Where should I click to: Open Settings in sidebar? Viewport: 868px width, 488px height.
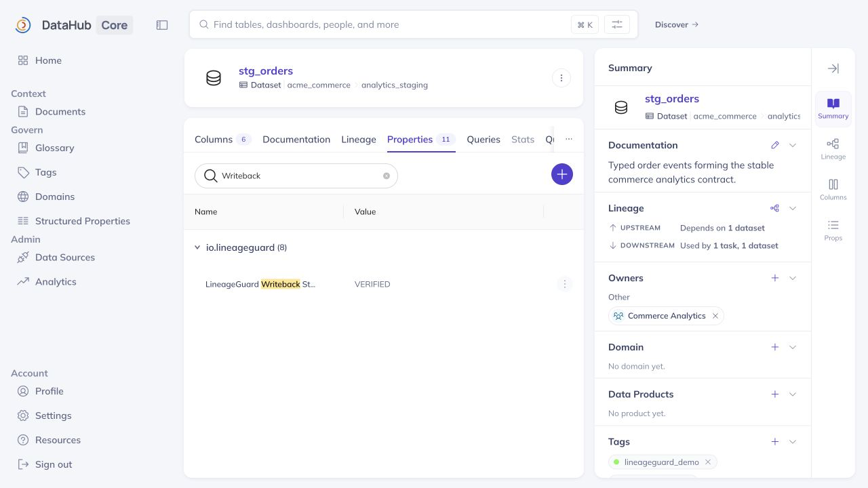pos(53,415)
